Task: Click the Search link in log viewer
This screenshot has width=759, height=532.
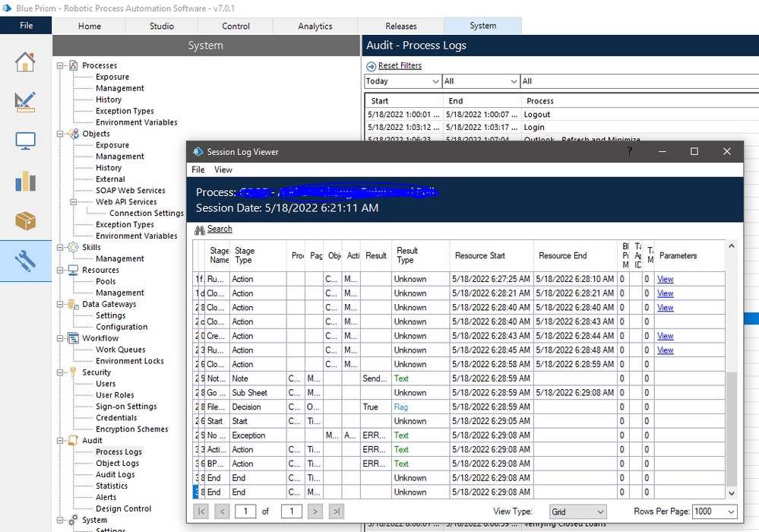Action: pyautogui.click(x=220, y=229)
